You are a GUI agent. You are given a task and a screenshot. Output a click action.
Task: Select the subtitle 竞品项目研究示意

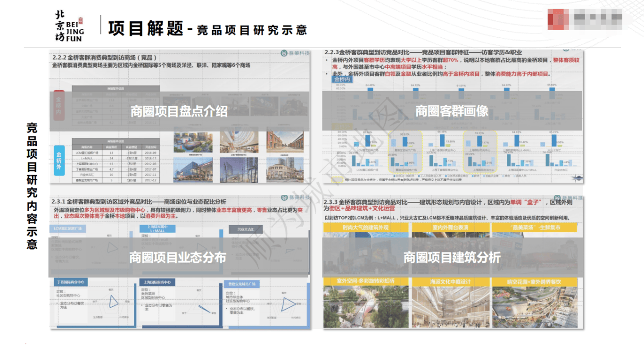(252, 30)
